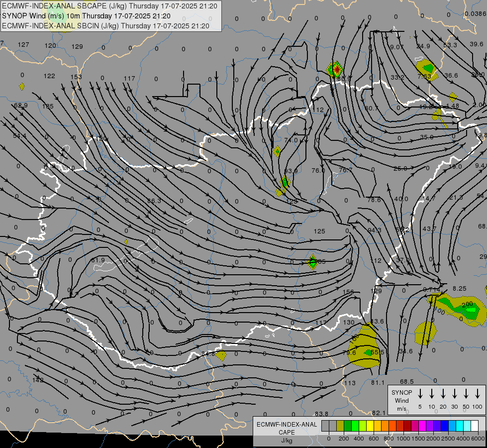Click the 5 m/s wind arrow in legend
Image resolution: width=487 pixels, height=448 pixels.
(420, 393)
